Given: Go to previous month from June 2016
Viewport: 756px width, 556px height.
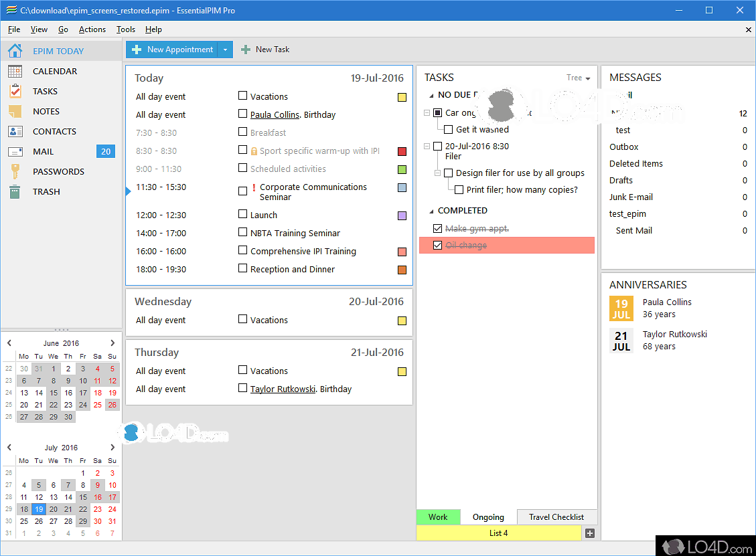Looking at the screenshot, I should point(9,343).
